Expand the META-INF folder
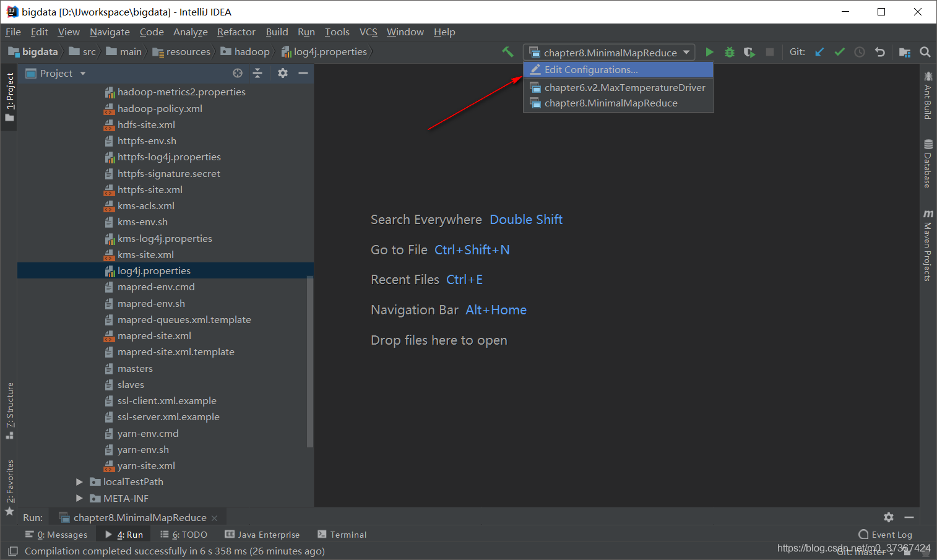Screen dimensions: 937x560 pos(79,498)
